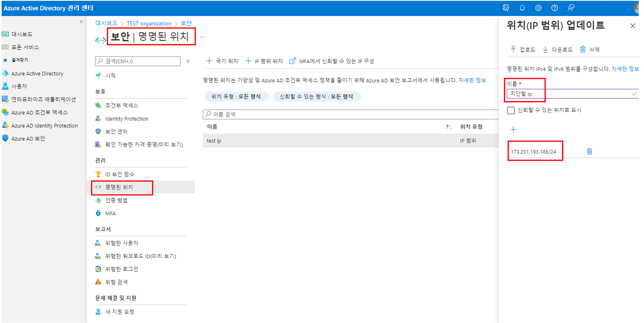Screen dimensions: 644x323
Task: Select 조건부 액세스 in the security menu
Action: click(122, 105)
